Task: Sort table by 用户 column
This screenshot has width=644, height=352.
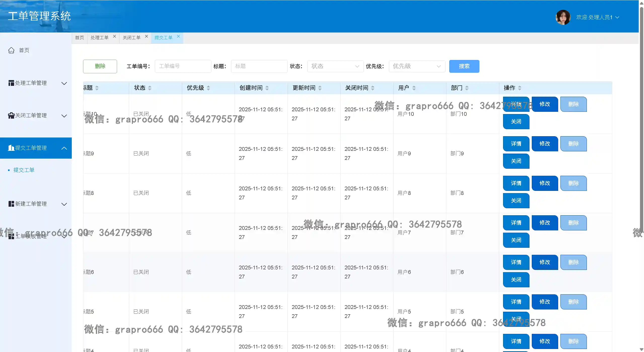Action: (414, 88)
